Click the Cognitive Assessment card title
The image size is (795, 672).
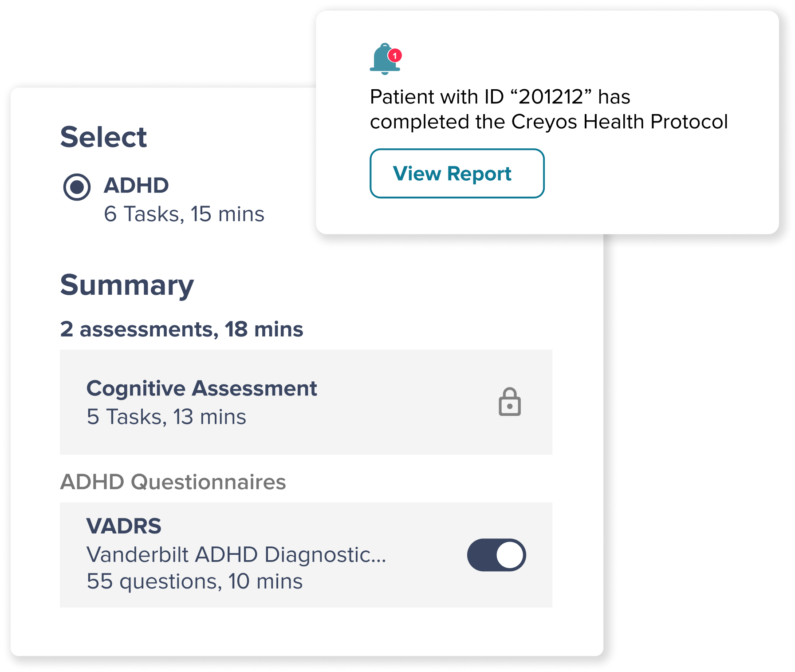coord(202,388)
